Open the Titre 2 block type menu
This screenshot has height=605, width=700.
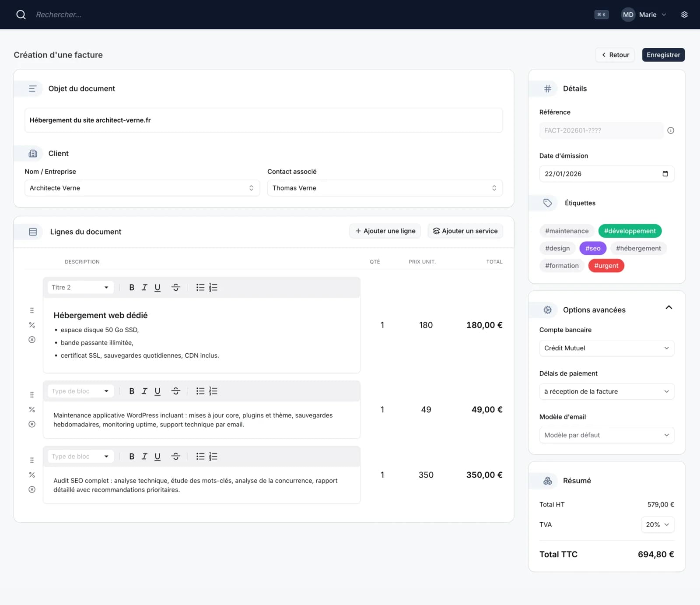(x=80, y=288)
